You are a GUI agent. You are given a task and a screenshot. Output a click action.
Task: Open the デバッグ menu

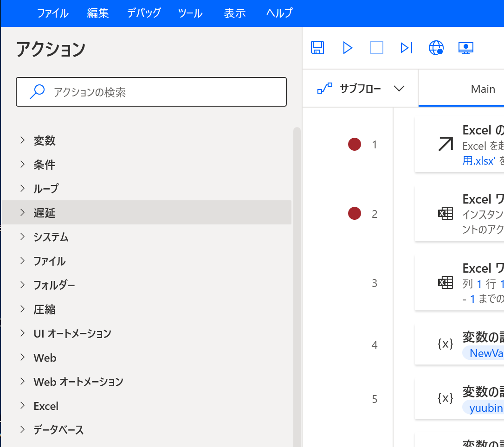pyautogui.click(x=144, y=13)
